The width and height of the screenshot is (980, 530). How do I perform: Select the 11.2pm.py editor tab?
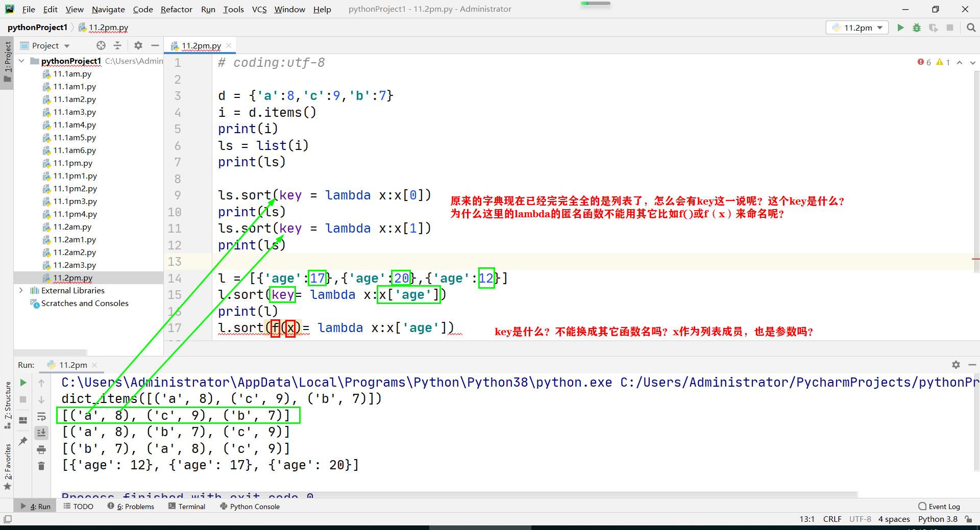pyautogui.click(x=201, y=45)
